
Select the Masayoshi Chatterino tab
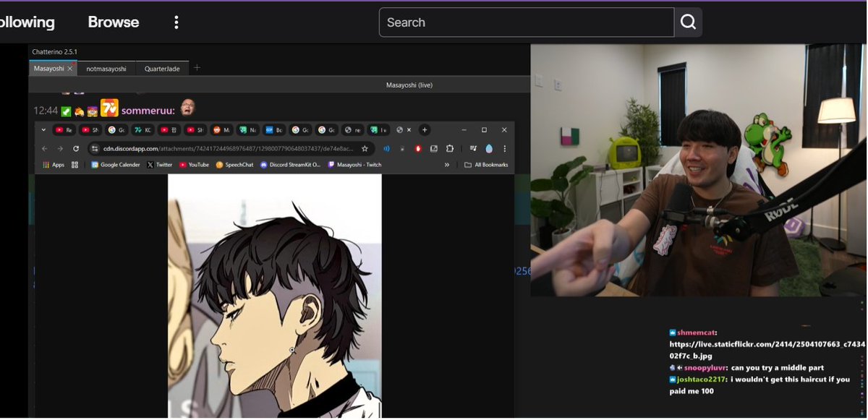pos(48,69)
